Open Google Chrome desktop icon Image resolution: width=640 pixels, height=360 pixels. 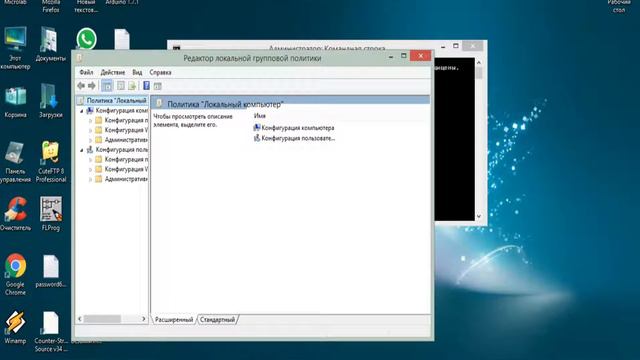(x=16, y=275)
